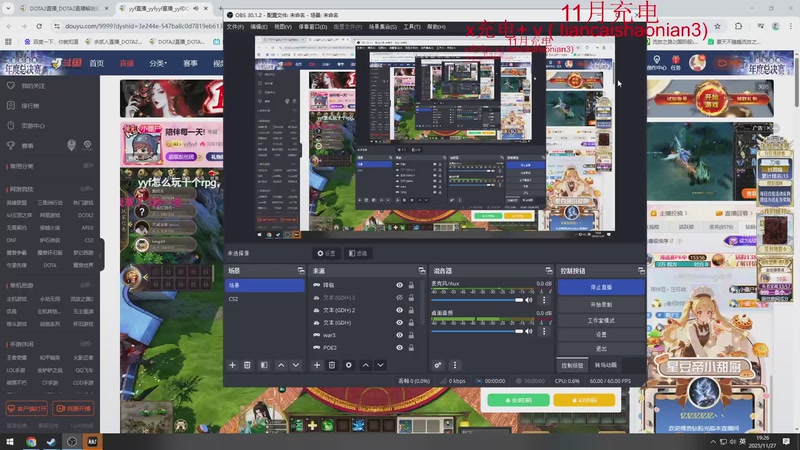Move selected scene up

[x=281, y=365]
